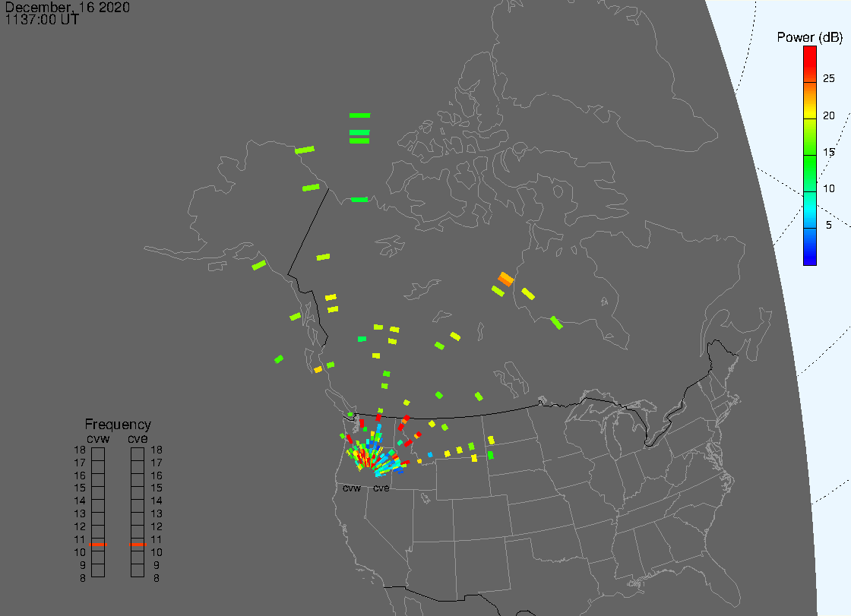Click the 15 label on Power scale
851x616 pixels.
coord(829,152)
